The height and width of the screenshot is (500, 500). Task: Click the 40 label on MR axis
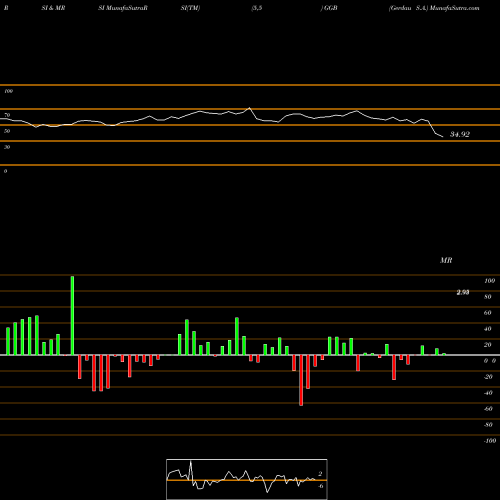coord(488,329)
